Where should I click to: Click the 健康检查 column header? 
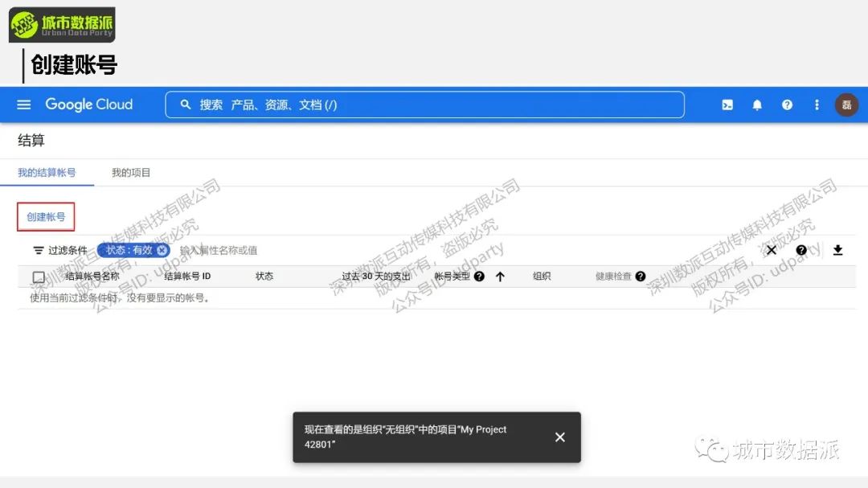pyautogui.click(x=613, y=277)
